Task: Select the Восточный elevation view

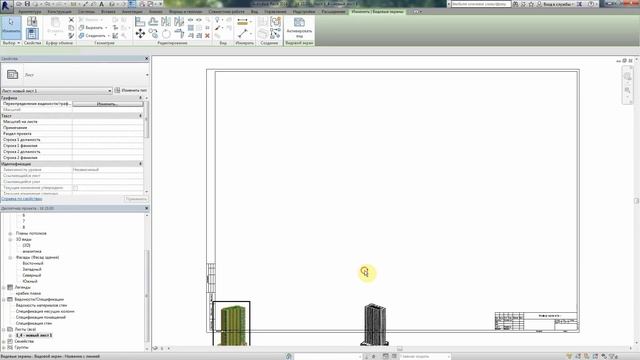Action: click(33, 264)
